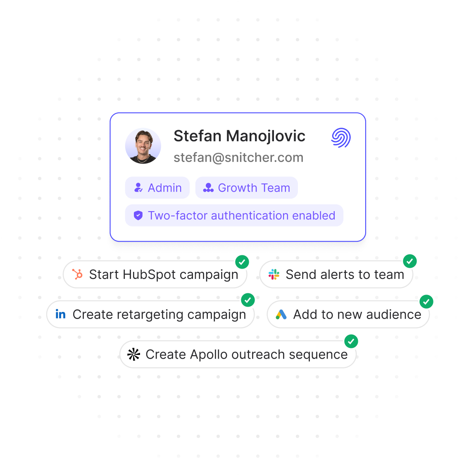
Task: Toggle green checkmark on Start HubSpot campaign
Action: click(242, 262)
